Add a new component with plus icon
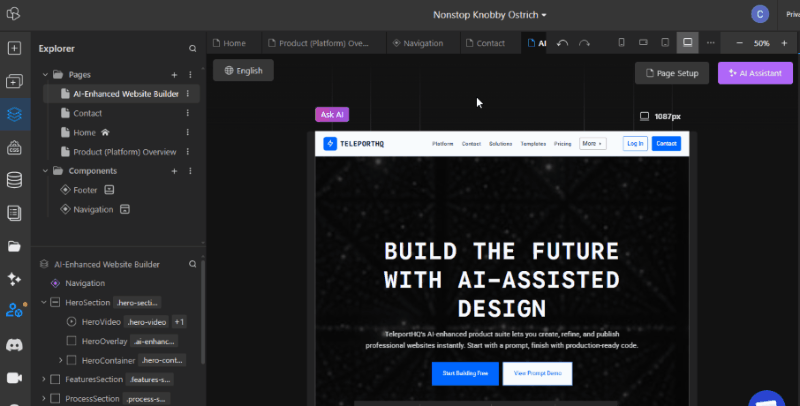The height and width of the screenshot is (406, 800). point(174,171)
